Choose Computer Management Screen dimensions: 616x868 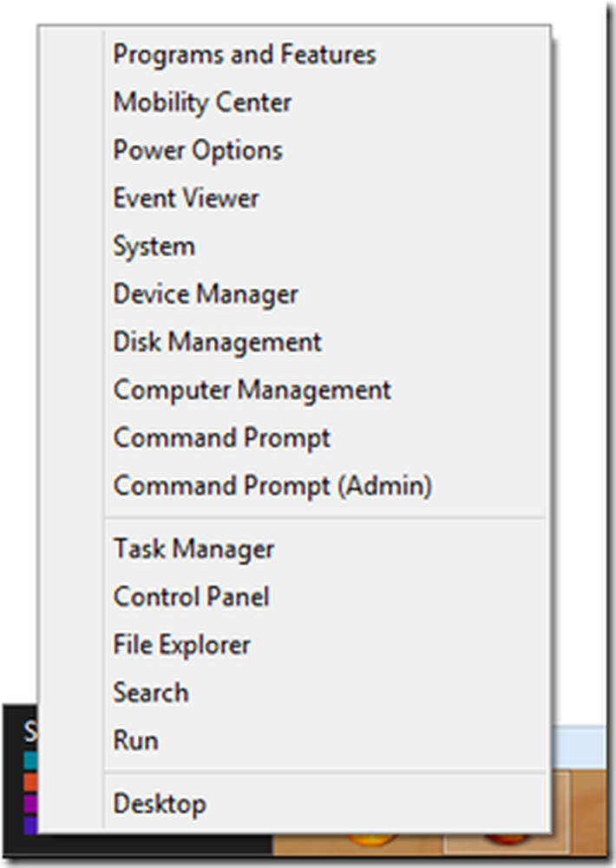[252, 390]
